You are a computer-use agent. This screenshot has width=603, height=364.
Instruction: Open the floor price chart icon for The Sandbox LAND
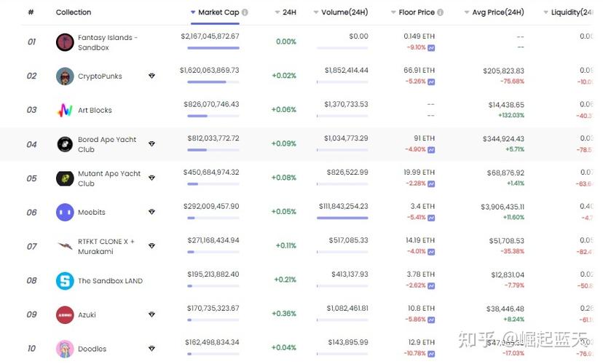click(431, 286)
